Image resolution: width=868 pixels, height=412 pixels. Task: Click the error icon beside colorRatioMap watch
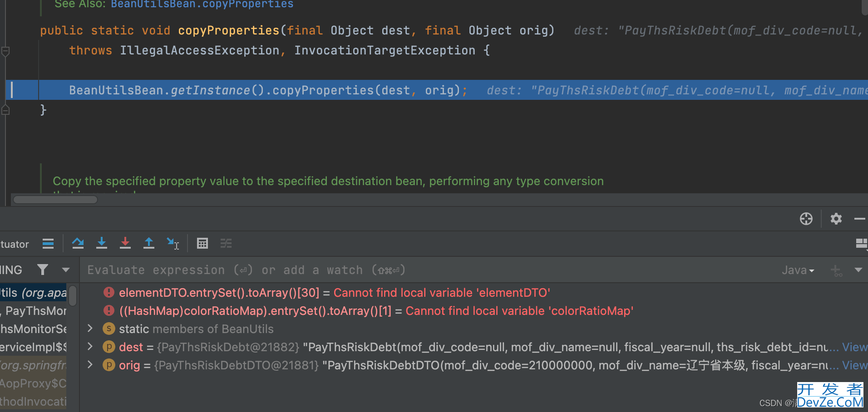coord(109,310)
